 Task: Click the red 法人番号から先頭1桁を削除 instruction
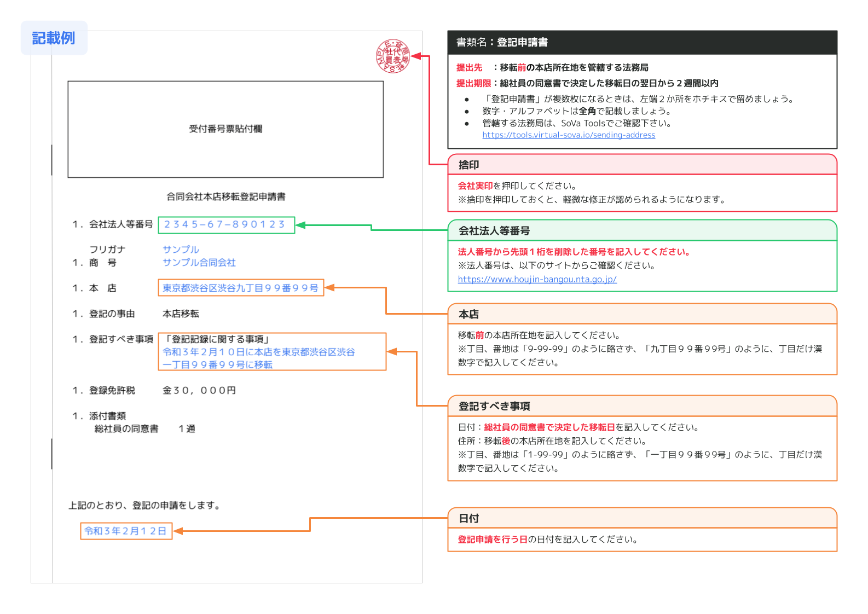[x=574, y=252]
